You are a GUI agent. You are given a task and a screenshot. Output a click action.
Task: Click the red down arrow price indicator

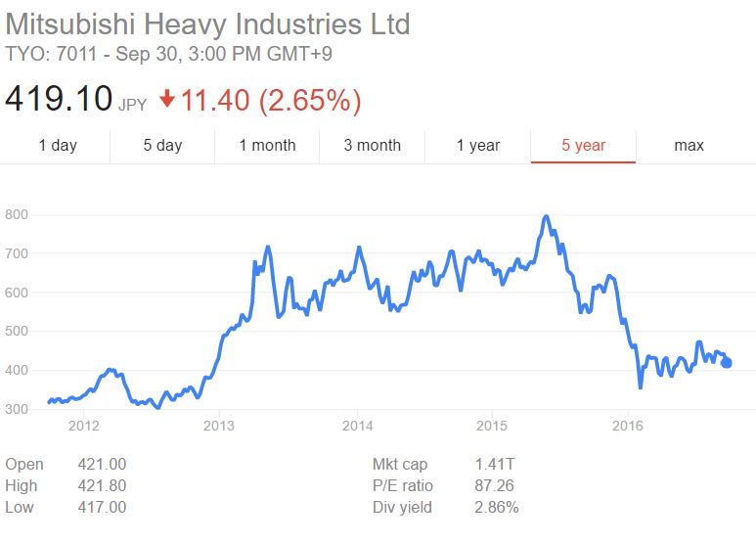pyautogui.click(x=166, y=99)
